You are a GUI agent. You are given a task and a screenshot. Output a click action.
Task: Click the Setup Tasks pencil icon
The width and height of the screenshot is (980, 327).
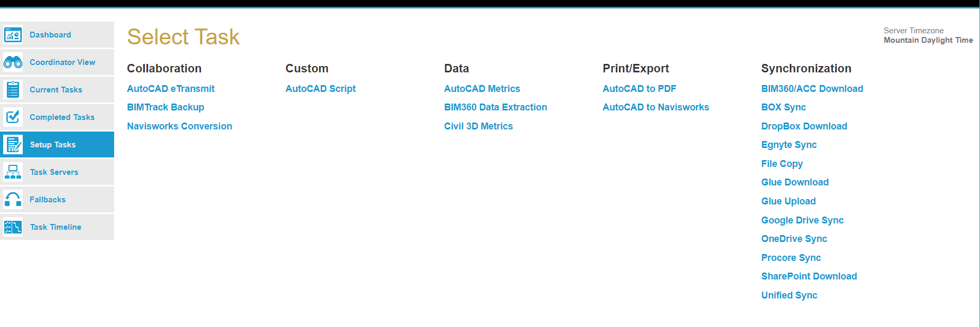coord(13,145)
